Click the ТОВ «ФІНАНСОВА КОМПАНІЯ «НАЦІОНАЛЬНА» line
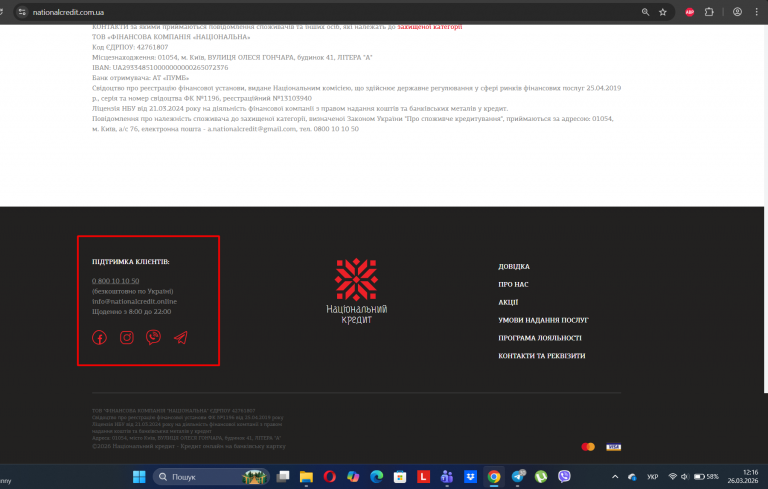768x489 pixels. click(171, 37)
